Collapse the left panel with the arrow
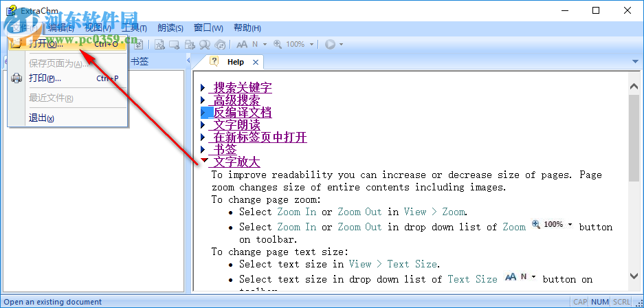Viewport: 644px width, 308px height. tap(188, 60)
